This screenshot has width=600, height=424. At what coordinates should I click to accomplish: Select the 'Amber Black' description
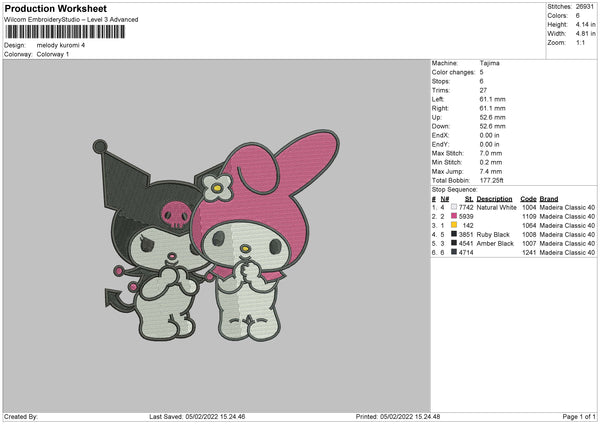click(x=495, y=243)
